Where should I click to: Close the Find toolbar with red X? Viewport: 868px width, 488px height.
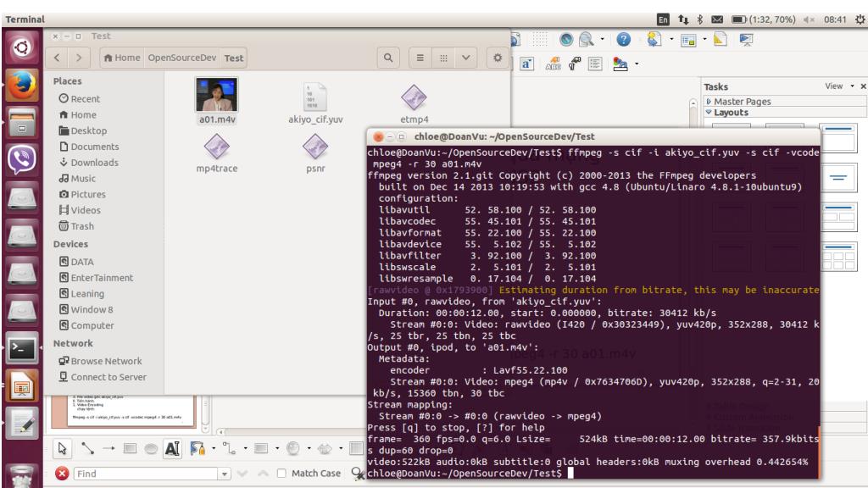click(x=62, y=474)
